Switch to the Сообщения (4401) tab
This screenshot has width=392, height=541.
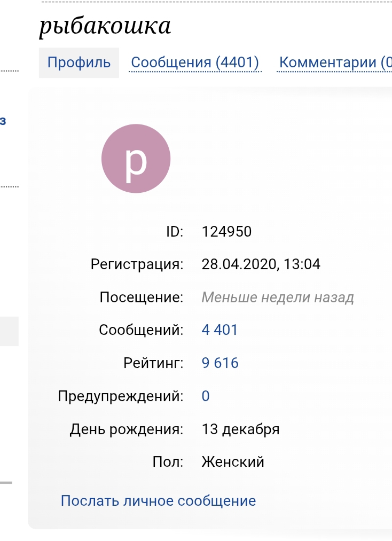pos(195,62)
